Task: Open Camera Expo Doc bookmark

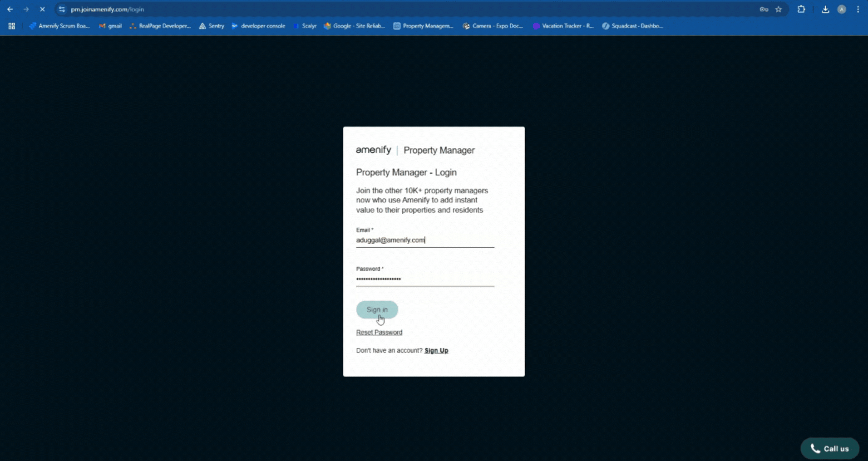Action: click(x=493, y=26)
